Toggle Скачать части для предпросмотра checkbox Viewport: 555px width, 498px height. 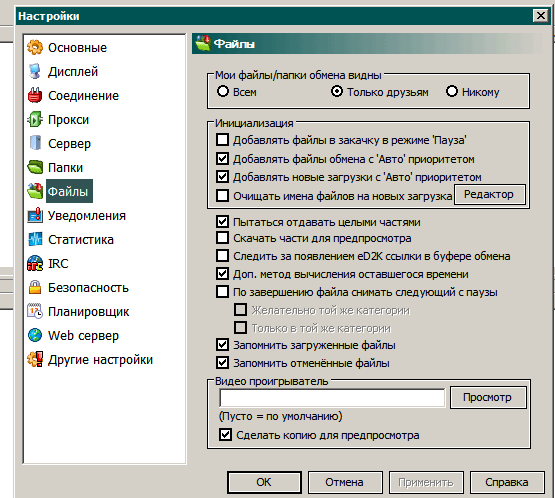(x=222, y=238)
